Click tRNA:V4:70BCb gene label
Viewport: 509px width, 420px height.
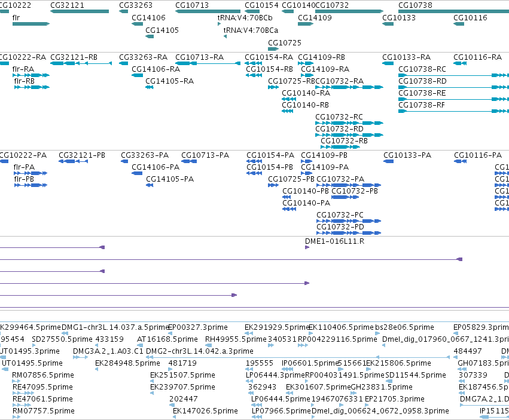tap(245, 17)
